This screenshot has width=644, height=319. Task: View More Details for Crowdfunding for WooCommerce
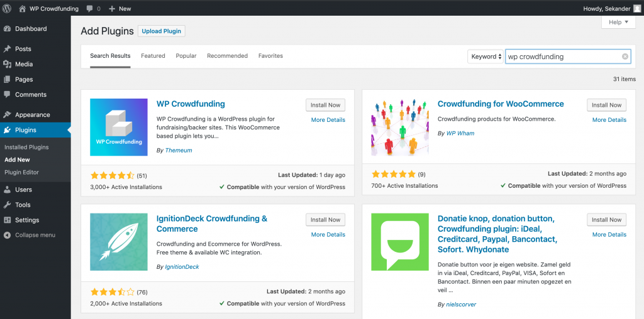point(609,120)
